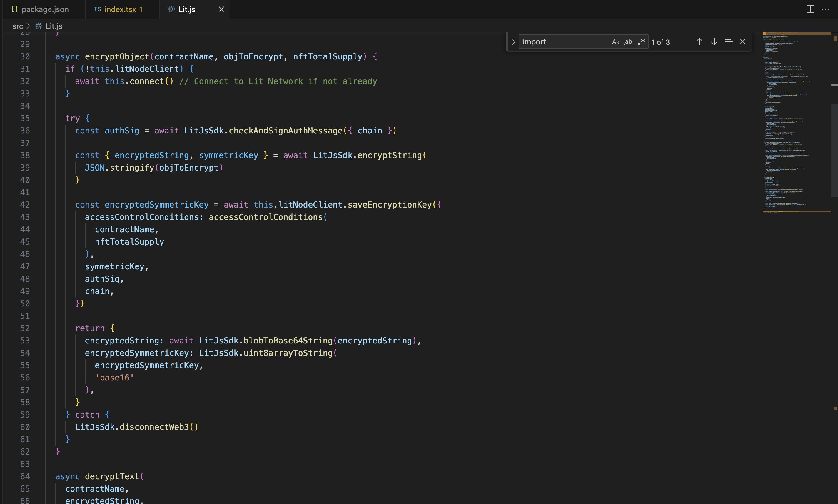Toggle Find in Selection
Screen dimensions: 838x504
[x=728, y=41]
